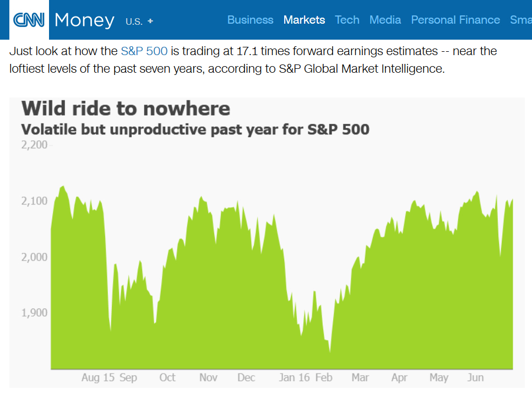Click the CNN logo icon
532x395 pixels.
(x=29, y=20)
